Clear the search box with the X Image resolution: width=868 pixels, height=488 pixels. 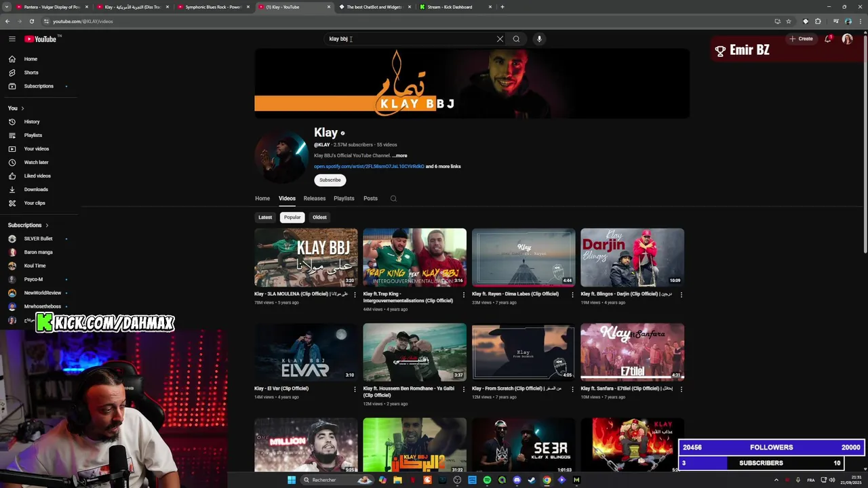tap(500, 39)
